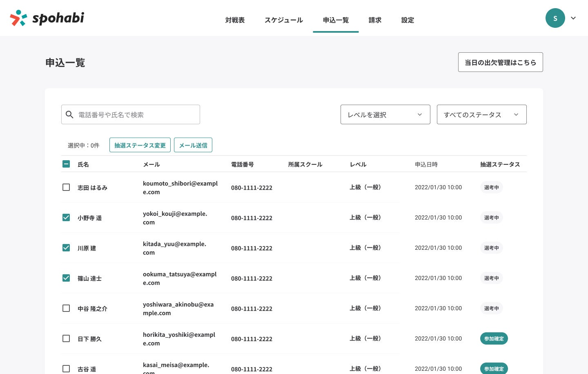
Task: Open the user avatar S
Action: click(555, 18)
